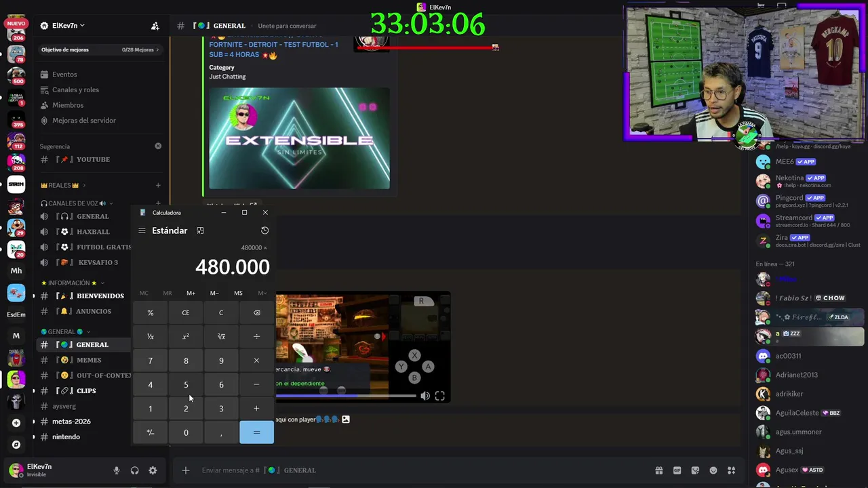Open the emoji picker icon
The height and width of the screenshot is (488, 868).
713,470
